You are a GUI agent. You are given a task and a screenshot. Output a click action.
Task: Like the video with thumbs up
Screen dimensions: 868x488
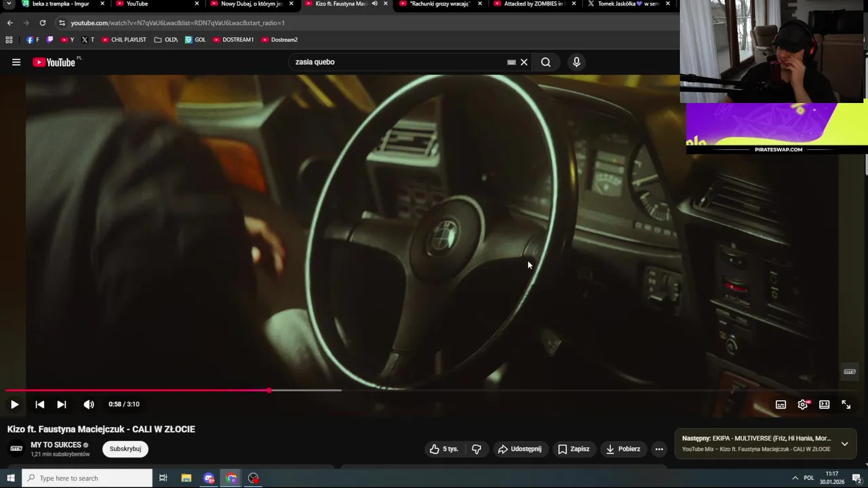(444, 449)
